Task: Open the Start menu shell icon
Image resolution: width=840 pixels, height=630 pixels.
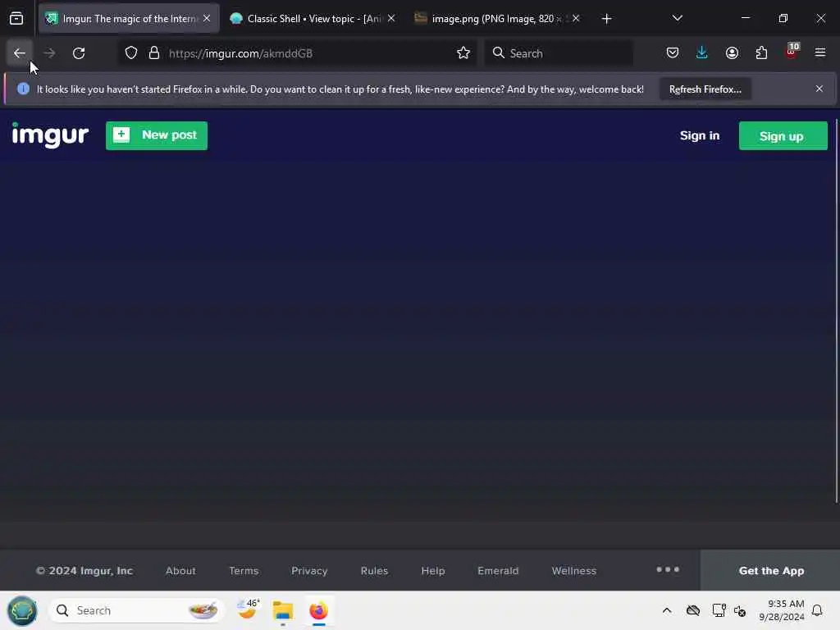Action: (x=22, y=610)
